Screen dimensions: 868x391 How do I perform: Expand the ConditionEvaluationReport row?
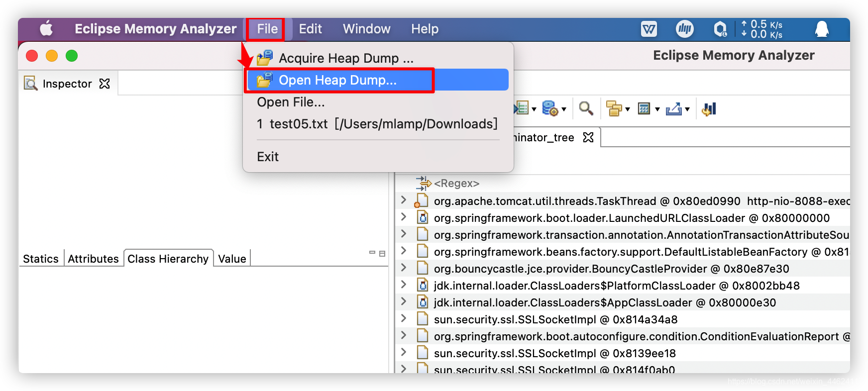tap(404, 335)
